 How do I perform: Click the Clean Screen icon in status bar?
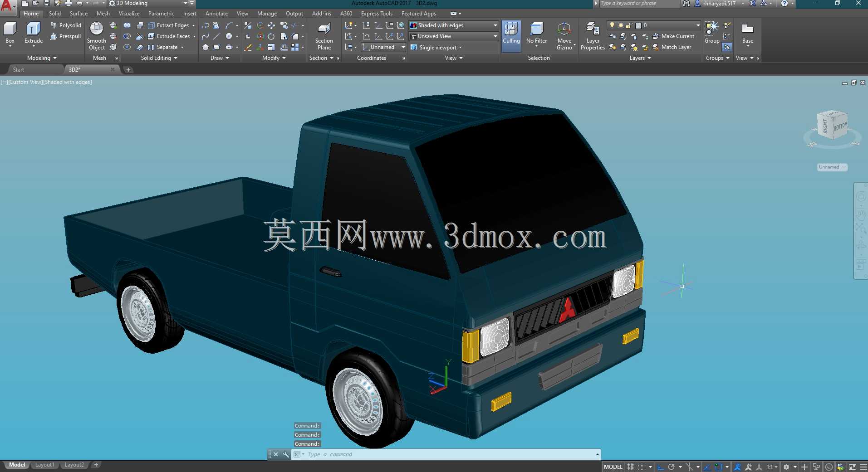[853, 467]
